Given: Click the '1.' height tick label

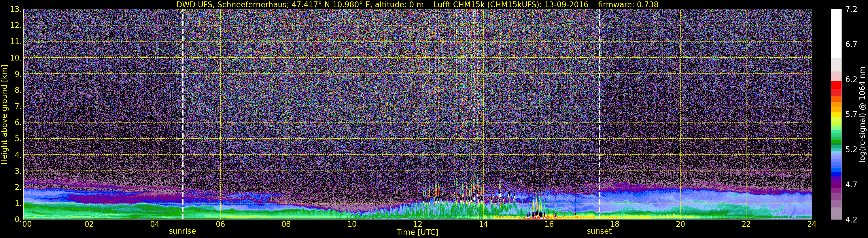Looking at the screenshot, I should 18,203.
